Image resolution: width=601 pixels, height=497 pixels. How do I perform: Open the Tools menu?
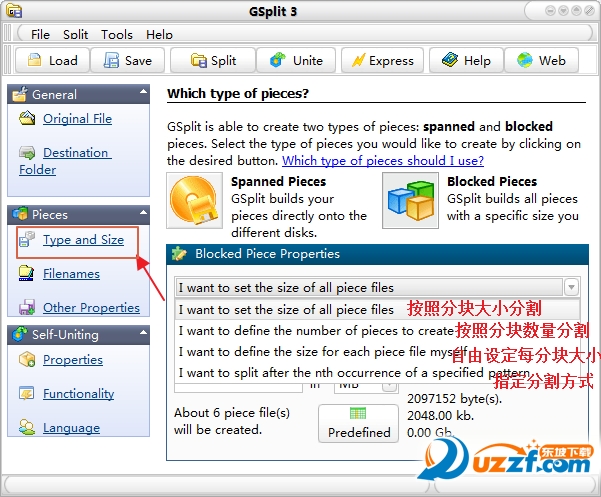tap(117, 34)
